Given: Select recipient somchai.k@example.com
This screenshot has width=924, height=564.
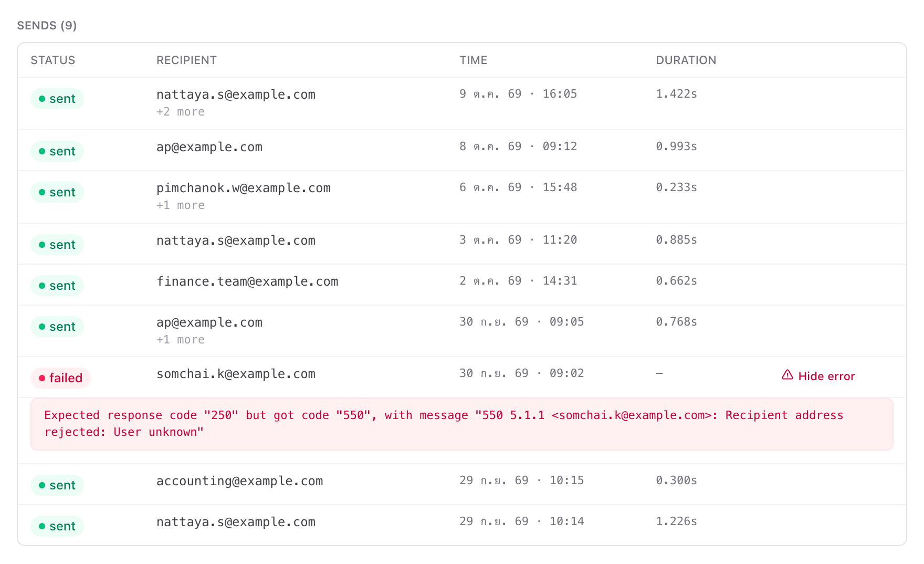Looking at the screenshot, I should (236, 374).
